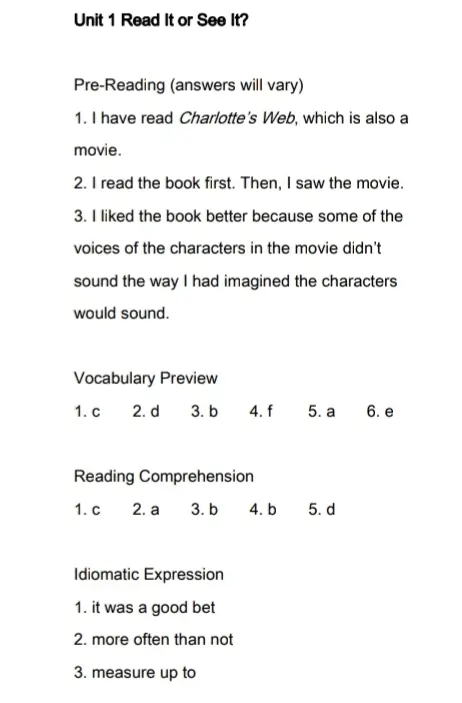
Task: Click vocabulary answer '6. e'
Action: 380,411
